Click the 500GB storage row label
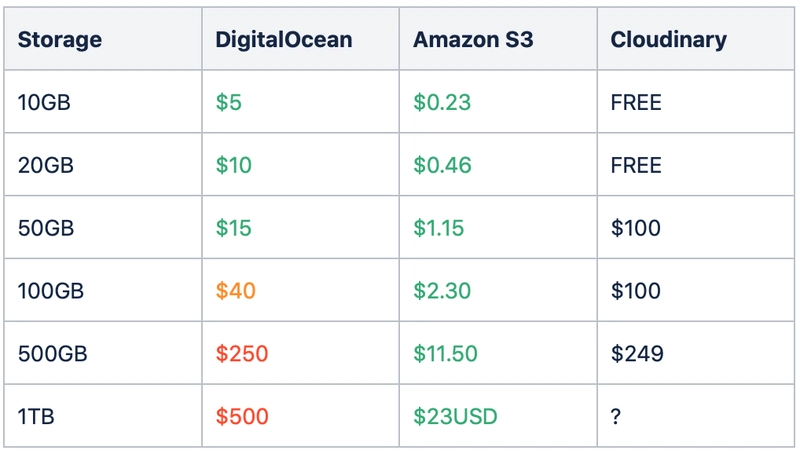Screen dimensions: 800x454 (x=52, y=354)
